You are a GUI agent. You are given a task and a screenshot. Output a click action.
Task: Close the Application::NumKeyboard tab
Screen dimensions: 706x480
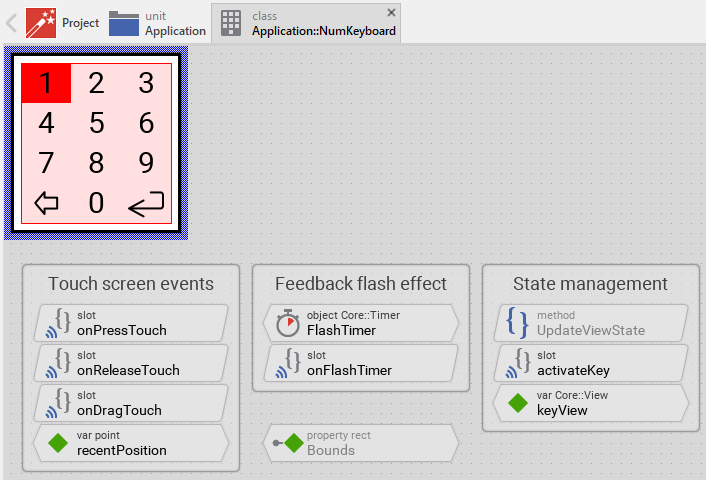coord(391,12)
